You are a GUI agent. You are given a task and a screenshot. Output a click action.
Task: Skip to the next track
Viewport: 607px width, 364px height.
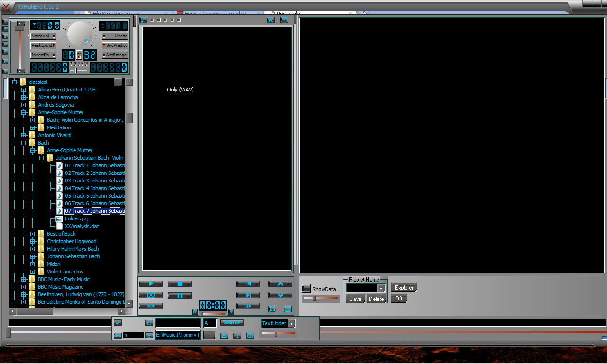coord(248,295)
